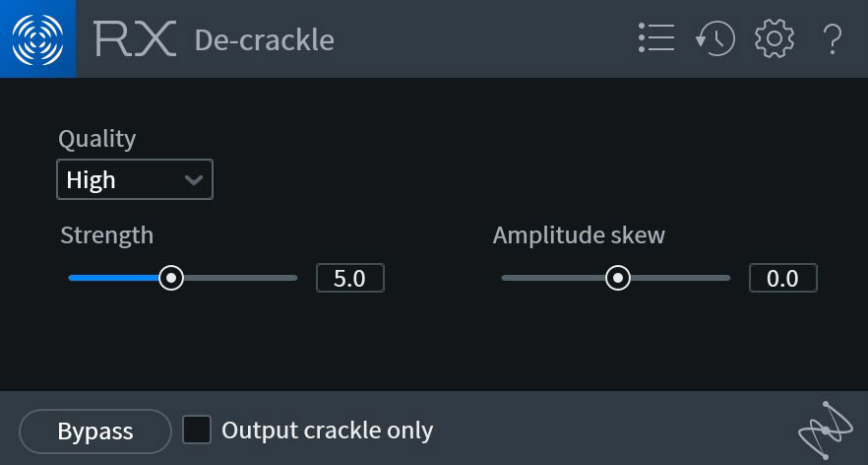Click the Strength slider handle
This screenshot has height=465, width=868.
point(172,279)
